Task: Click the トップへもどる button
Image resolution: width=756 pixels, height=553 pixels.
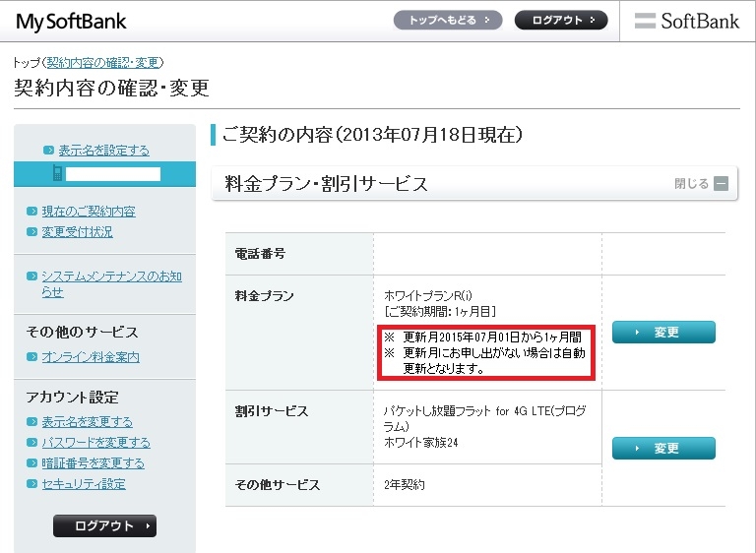Action: point(448,21)
